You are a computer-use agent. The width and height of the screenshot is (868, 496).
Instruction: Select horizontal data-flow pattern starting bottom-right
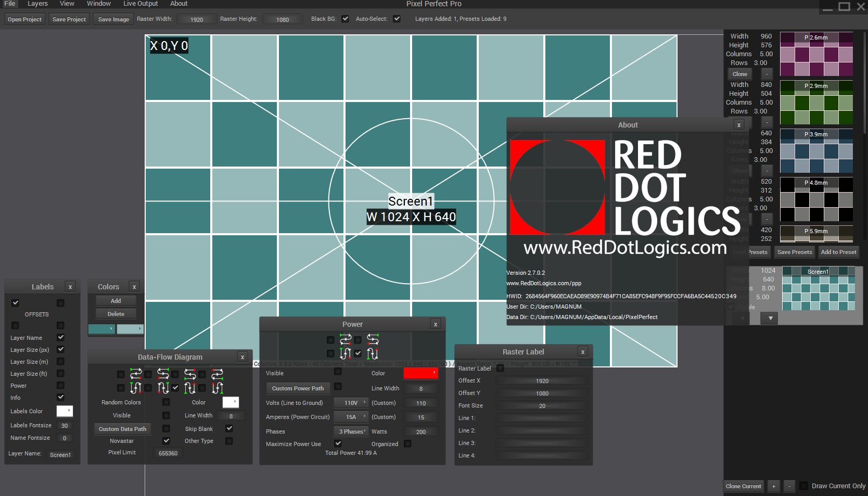(x=217, y=374)
